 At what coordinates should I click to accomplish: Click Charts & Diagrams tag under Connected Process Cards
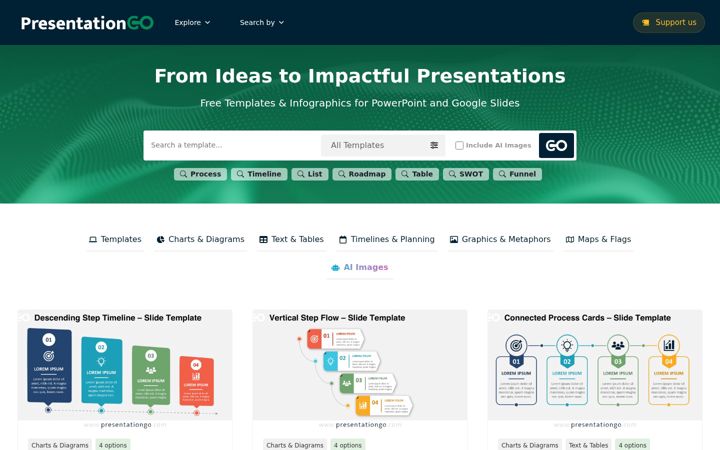tap(530, 445)
